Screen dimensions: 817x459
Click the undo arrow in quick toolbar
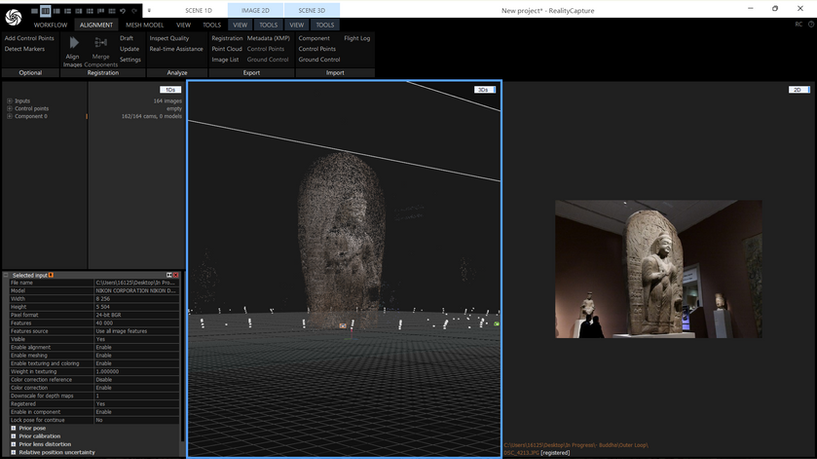[x=121, y=10]
